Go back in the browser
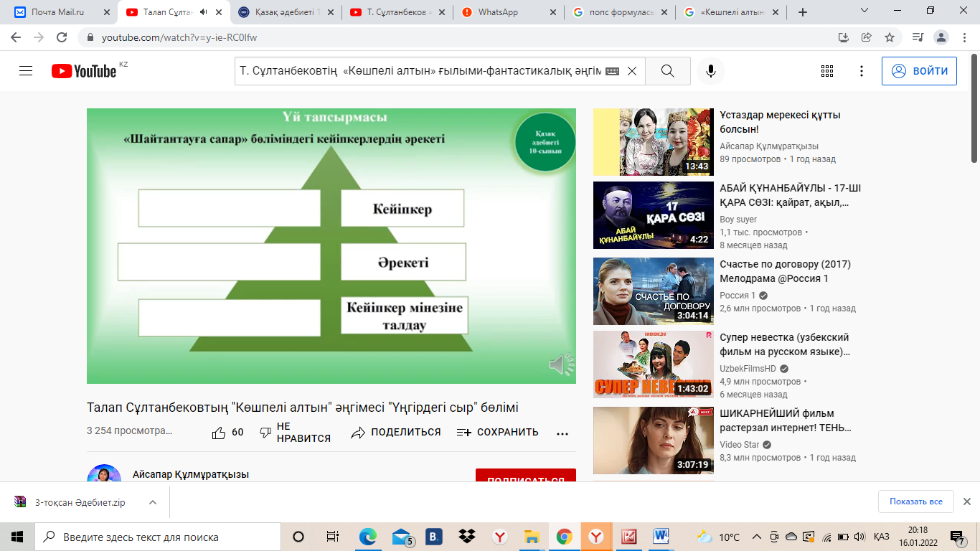 click(x=16, y=37)
